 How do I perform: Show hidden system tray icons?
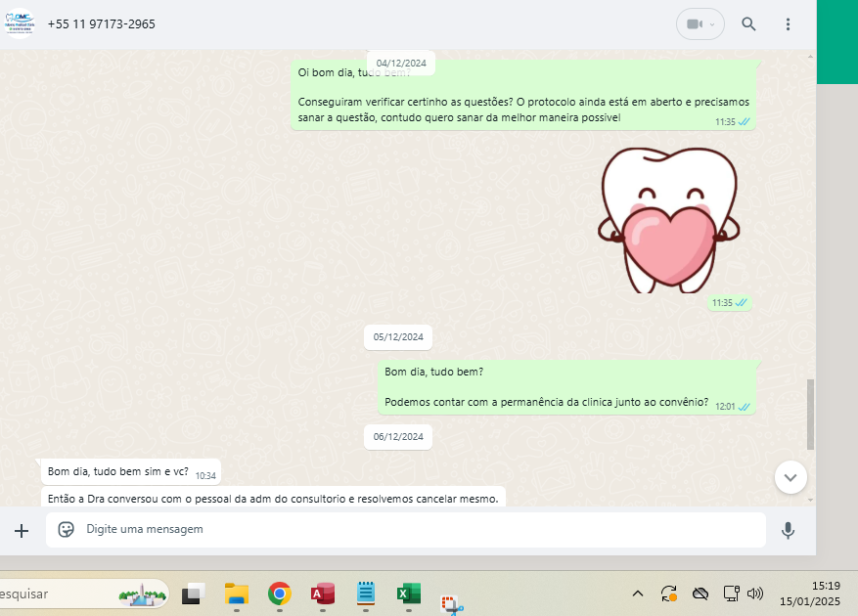click(638, 594)
